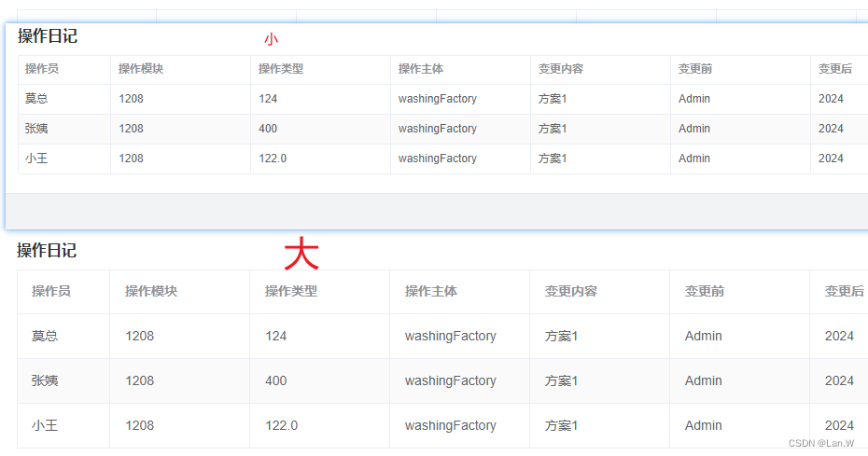868x456 pixels.
Task: Click 操作员 header in the upper small table
Action: tap(42, 69)
